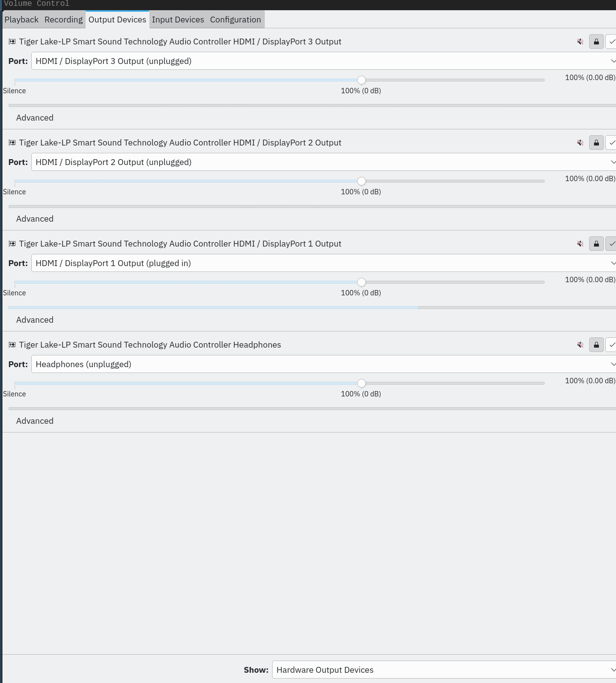Mute the HDMI / DisplayPort 1 Output device

580,244
